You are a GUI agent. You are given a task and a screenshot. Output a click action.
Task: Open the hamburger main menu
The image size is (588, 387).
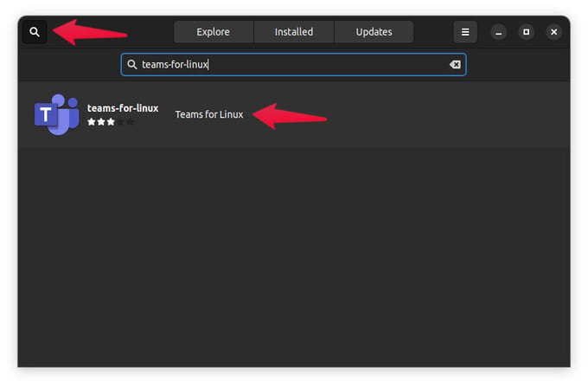pos(465,32)
